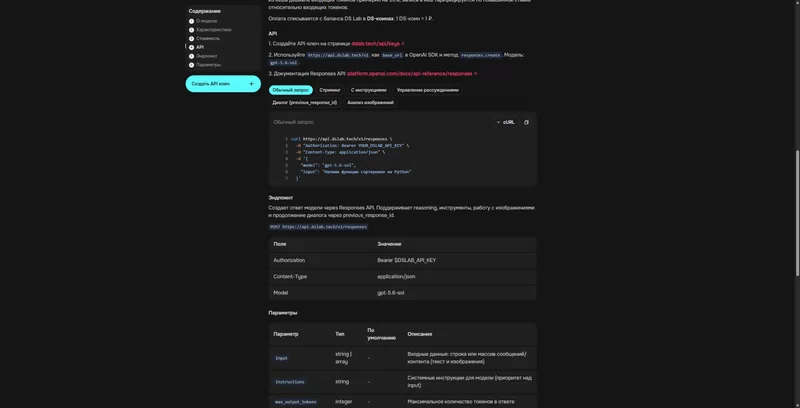Go to О модели in contents

coord(207,21)
